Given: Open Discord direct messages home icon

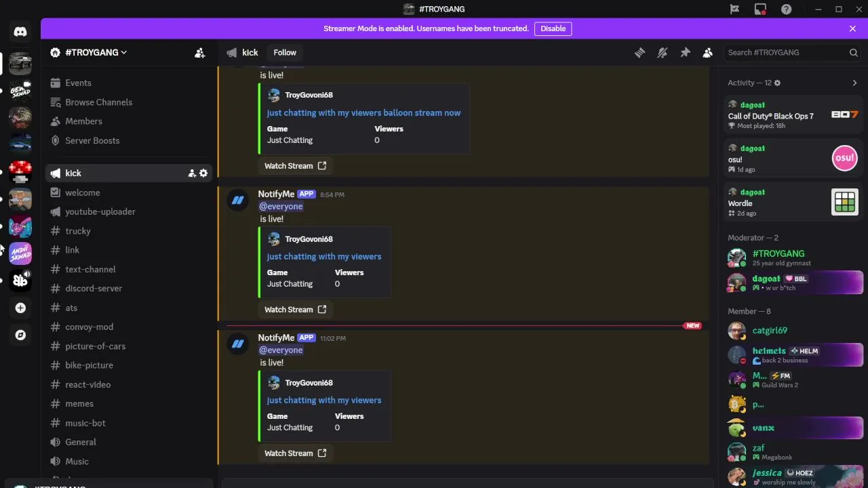Looking at the screenshot, I should click(x=20, y=31).
